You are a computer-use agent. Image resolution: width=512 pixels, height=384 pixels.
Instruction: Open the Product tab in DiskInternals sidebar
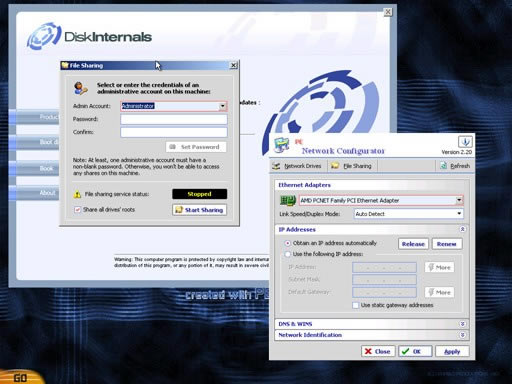(x=34, y=117)
